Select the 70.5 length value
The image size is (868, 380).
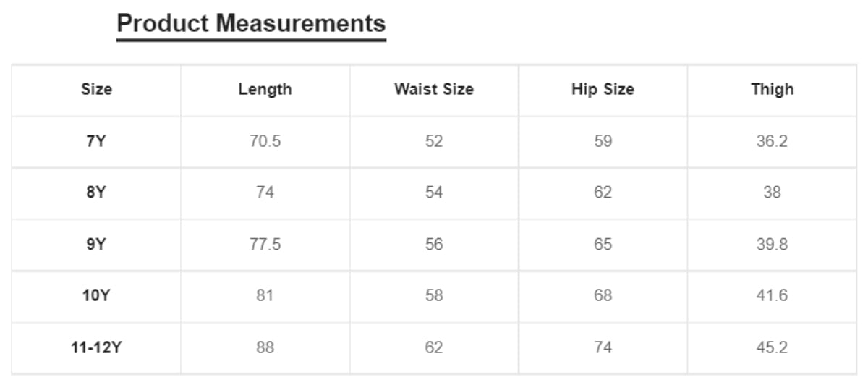(x=265, y=142)
